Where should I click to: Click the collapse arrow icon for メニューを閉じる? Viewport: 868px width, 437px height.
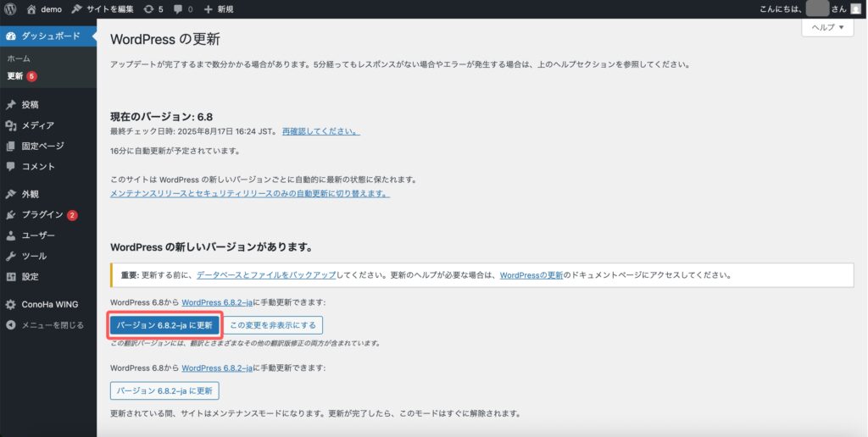click(10, 325)
